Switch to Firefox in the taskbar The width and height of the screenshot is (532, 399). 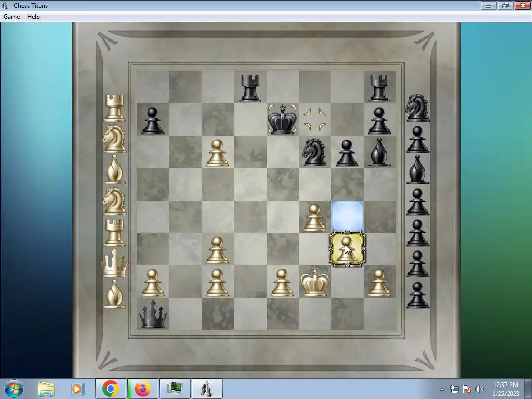tap(142, 389)
